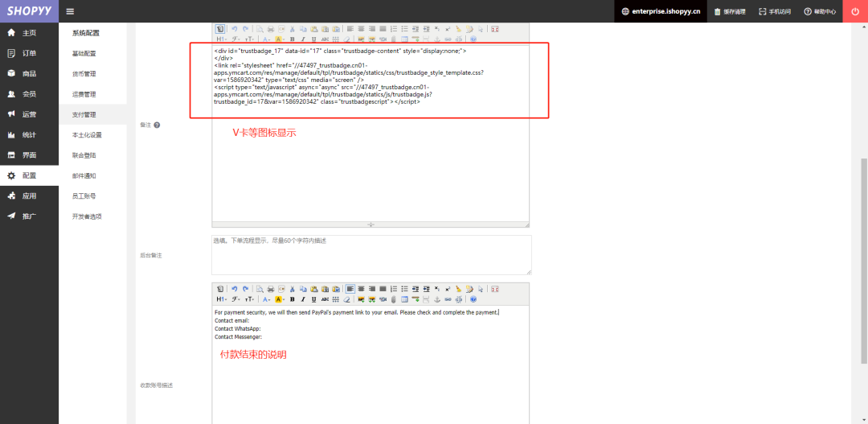Click the 帮助中心 link in the top bar
This screenshot has width=868, height=424.
coord(820,12)
